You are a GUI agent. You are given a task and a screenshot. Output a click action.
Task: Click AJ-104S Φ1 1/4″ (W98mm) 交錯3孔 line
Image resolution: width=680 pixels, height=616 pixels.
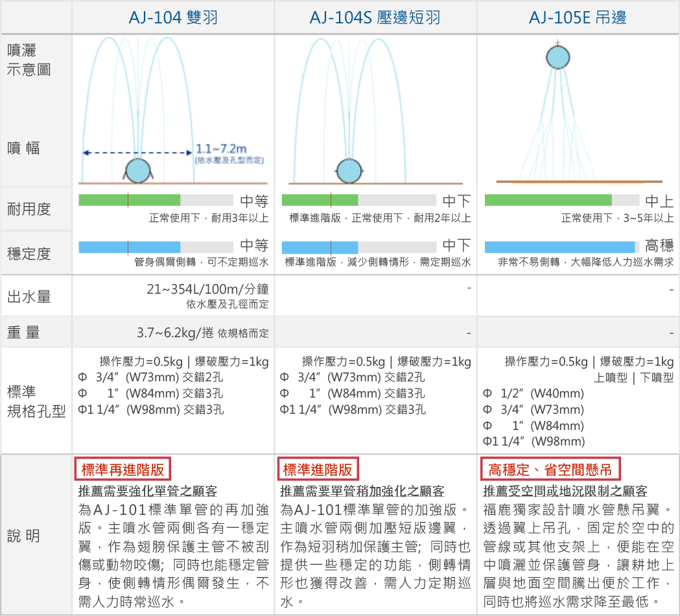[353, 410]
